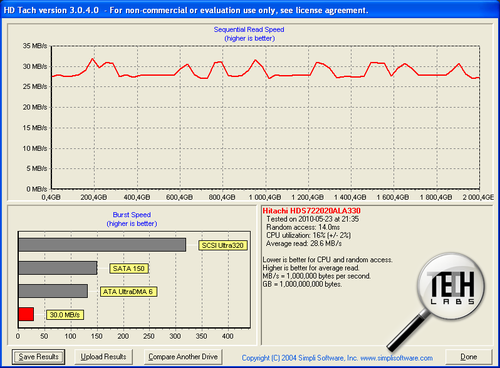Close the dialog with Done

pos(469,357)
